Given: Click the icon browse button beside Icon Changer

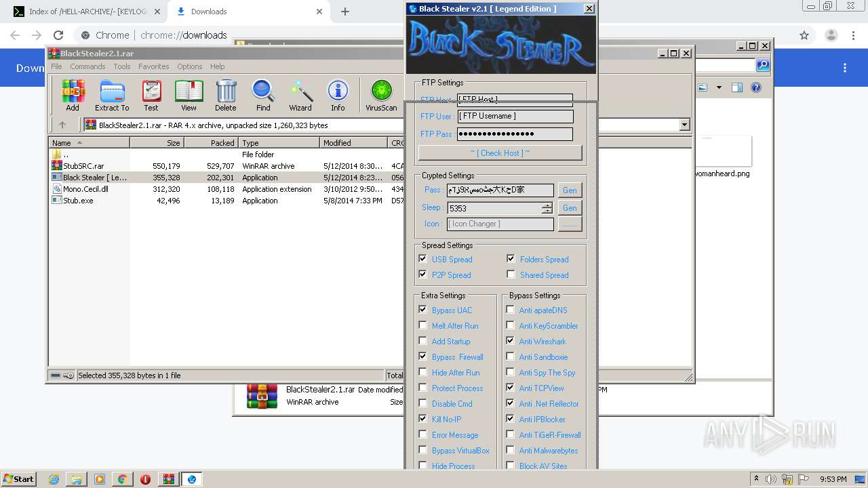Looking at the screenshot, I should click(570, 224).
